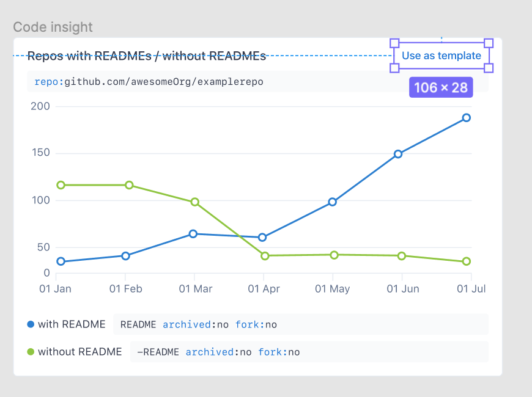532x397 pixels.
Task: Click the blue data point at 01 Apr
Action: point(262,238)
